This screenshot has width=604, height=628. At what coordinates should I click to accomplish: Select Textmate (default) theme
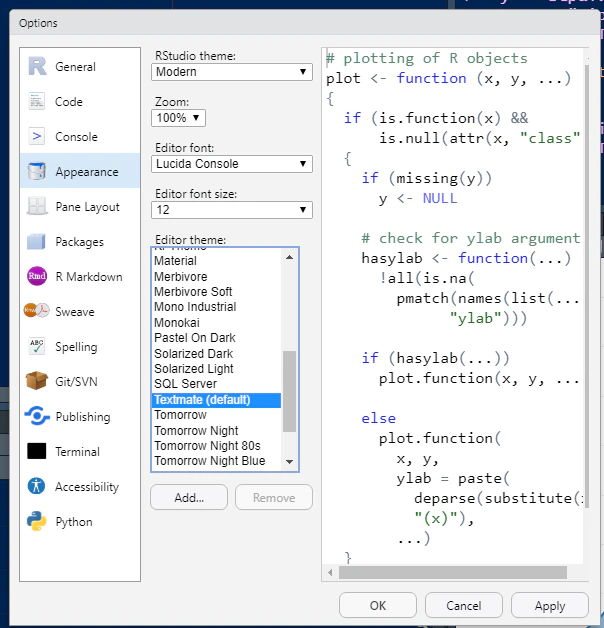[x=217, y=400]
